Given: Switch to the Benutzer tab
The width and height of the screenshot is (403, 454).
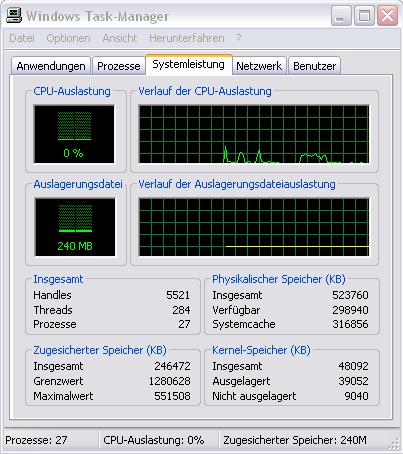Looking at the screenshot, I should [314, 66].
